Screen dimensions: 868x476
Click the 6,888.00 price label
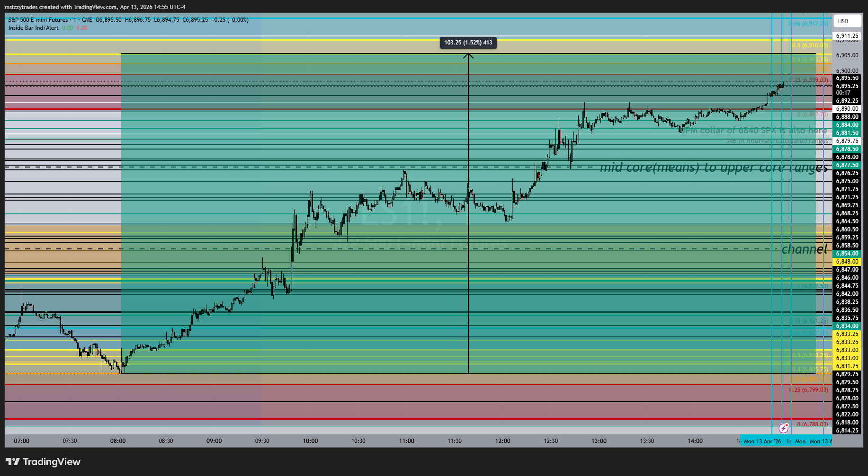coord(847,117)
